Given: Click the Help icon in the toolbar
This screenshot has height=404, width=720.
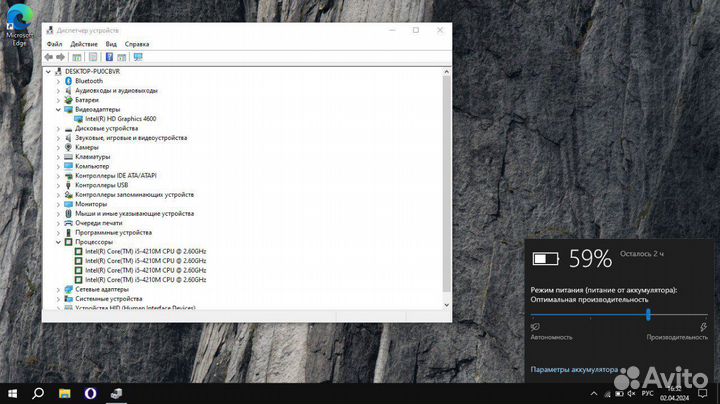Looking at the screenshot, I should [x=109, y=57].
